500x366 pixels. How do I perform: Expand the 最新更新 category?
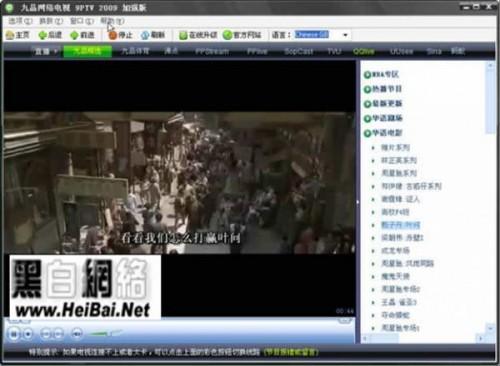[x=383, y=104]
